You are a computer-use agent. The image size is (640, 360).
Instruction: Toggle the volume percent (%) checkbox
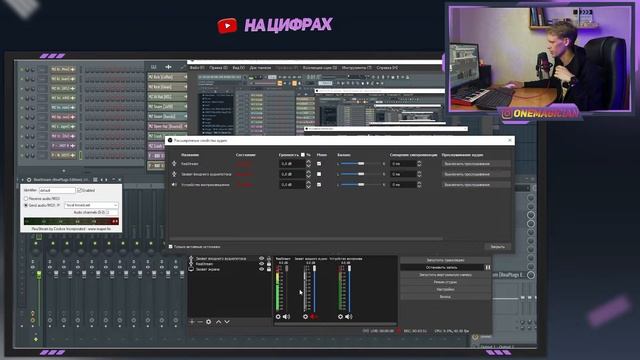tap(302, 155)
